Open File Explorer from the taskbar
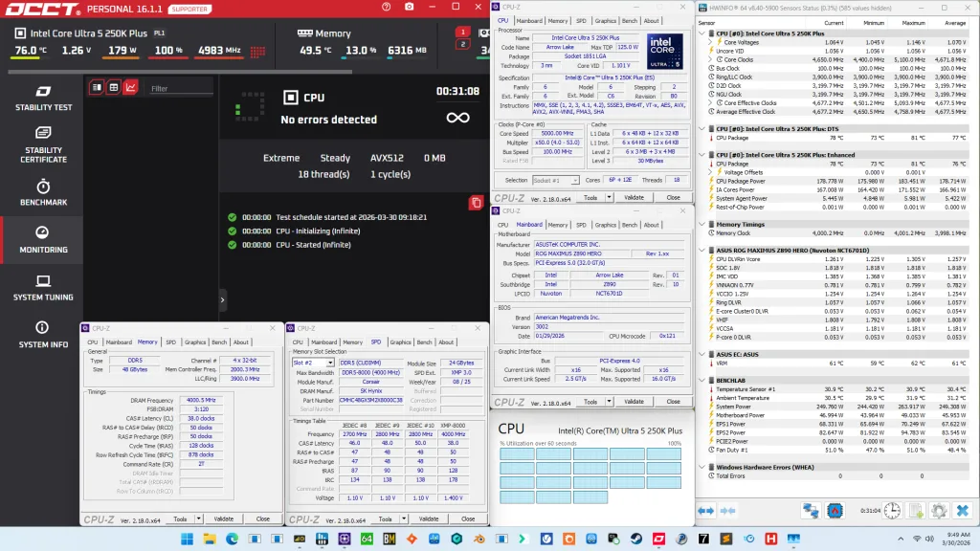Image resolution: width=980 pixels, height=551 pixels. click(210, 540)
